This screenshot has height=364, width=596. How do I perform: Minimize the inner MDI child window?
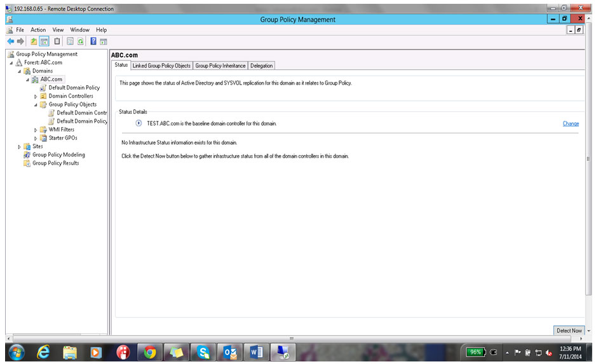click(571, 30)
